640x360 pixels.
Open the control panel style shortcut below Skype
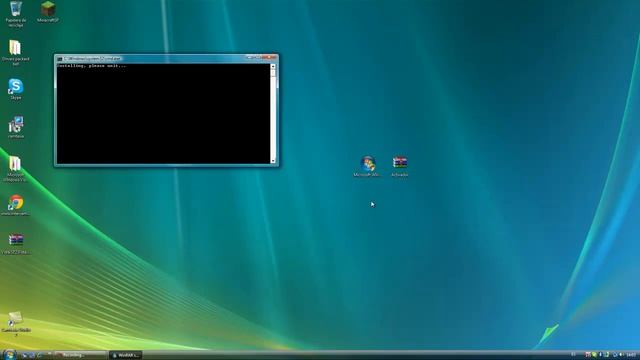click(16, 127)
